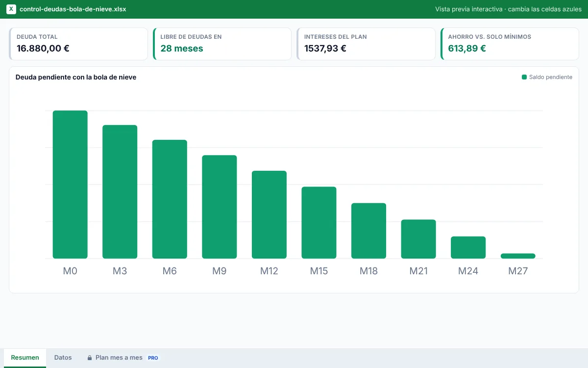Select the Libre de deudas en card
The image size is (588, 368).
tap(222, 44)
